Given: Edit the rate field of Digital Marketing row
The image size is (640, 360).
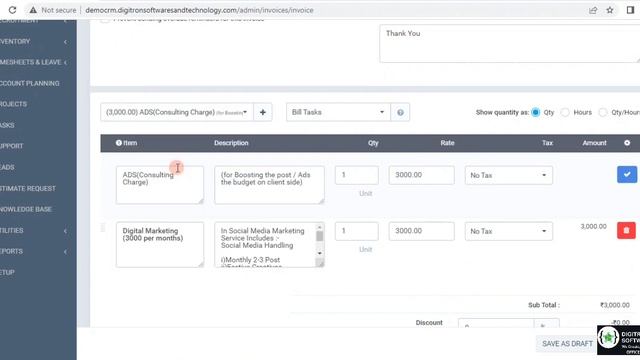Looking at the screenshot, I should coord(421,231).
